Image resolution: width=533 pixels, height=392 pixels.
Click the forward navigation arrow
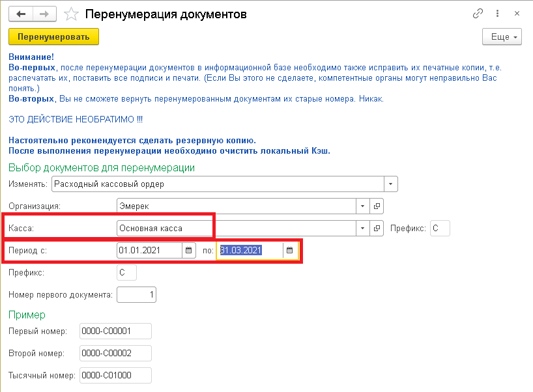(44, 14)
